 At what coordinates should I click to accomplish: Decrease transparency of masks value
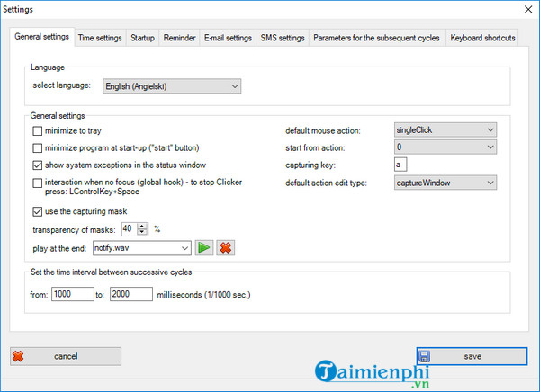[x=142, y=232]
